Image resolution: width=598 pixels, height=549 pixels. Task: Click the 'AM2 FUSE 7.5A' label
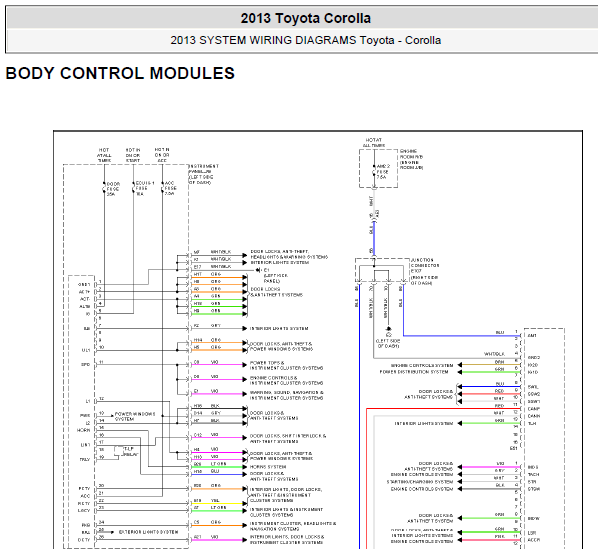coord(383,172)
